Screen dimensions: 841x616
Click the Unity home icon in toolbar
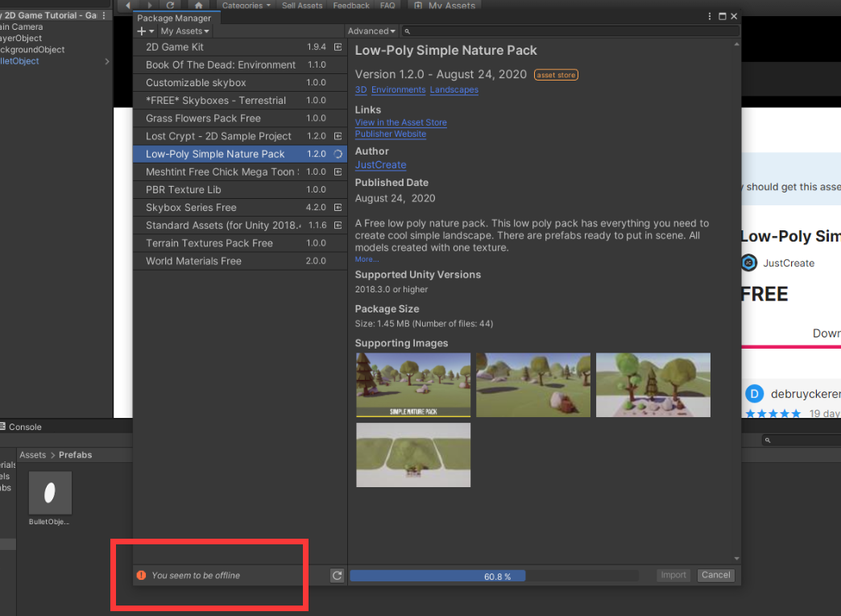click(198, 6)
